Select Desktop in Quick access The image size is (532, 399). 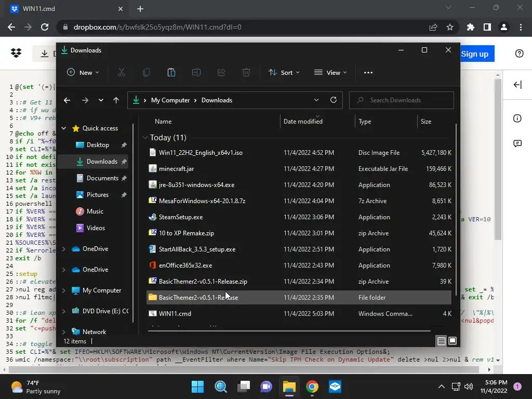98,145
